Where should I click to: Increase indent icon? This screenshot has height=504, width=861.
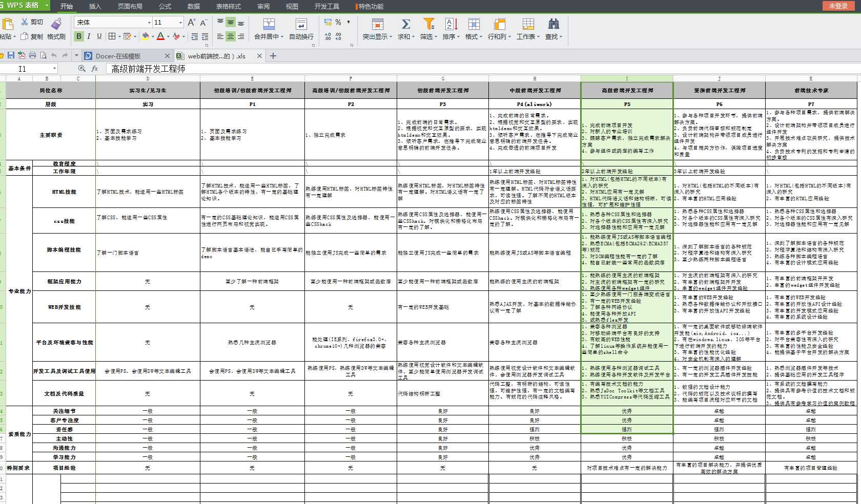point(205,36)
